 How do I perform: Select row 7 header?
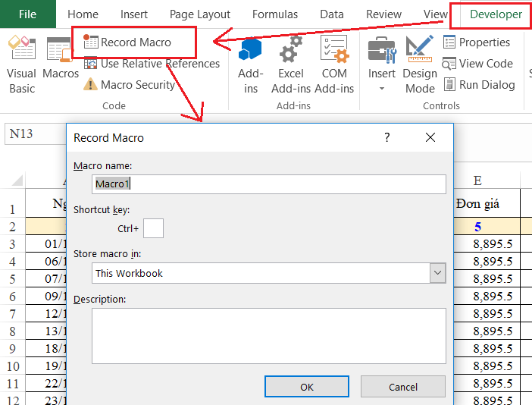tap(13, 314)
